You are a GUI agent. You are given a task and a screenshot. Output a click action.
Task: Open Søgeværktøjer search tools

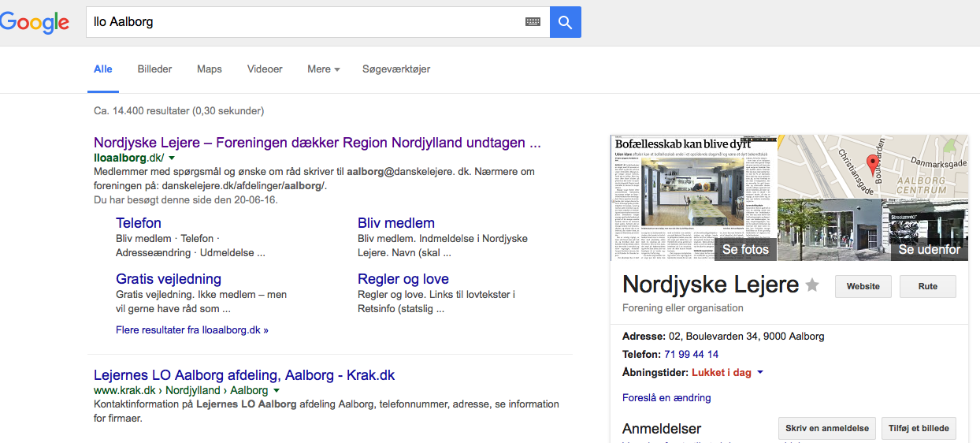(396, 69)
